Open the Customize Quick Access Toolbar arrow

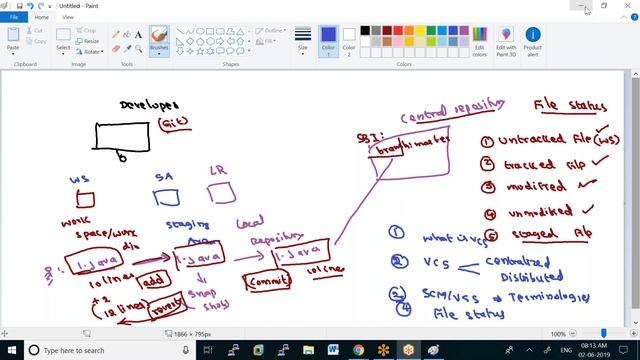click(x=50, y=6)
